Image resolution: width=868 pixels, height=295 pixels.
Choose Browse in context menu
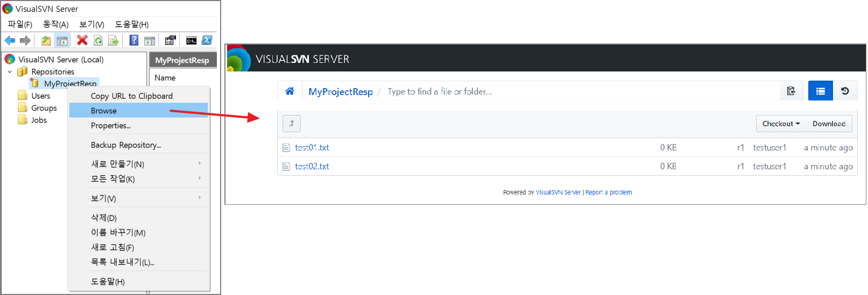(139, 110)
